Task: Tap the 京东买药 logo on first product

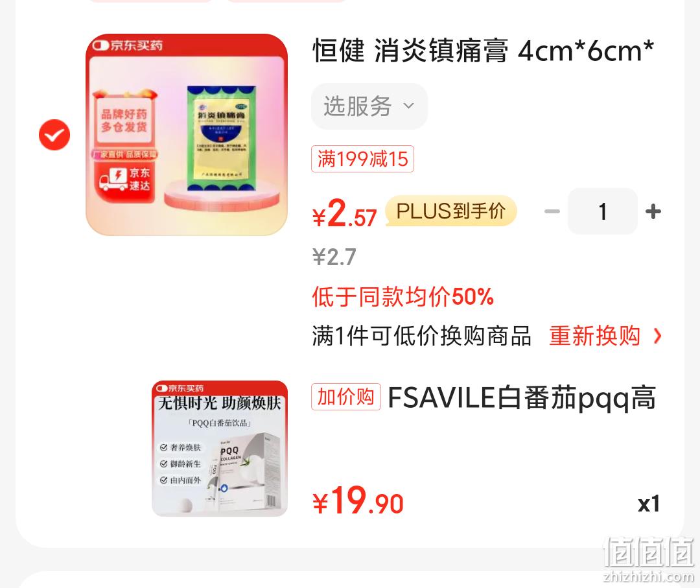Action: (x=127, y=45)
